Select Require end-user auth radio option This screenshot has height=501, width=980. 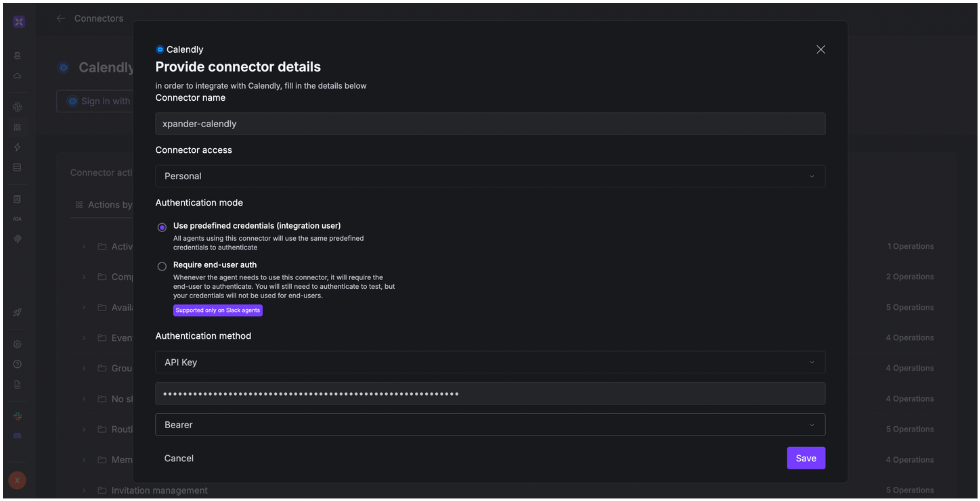pos(162,267)
